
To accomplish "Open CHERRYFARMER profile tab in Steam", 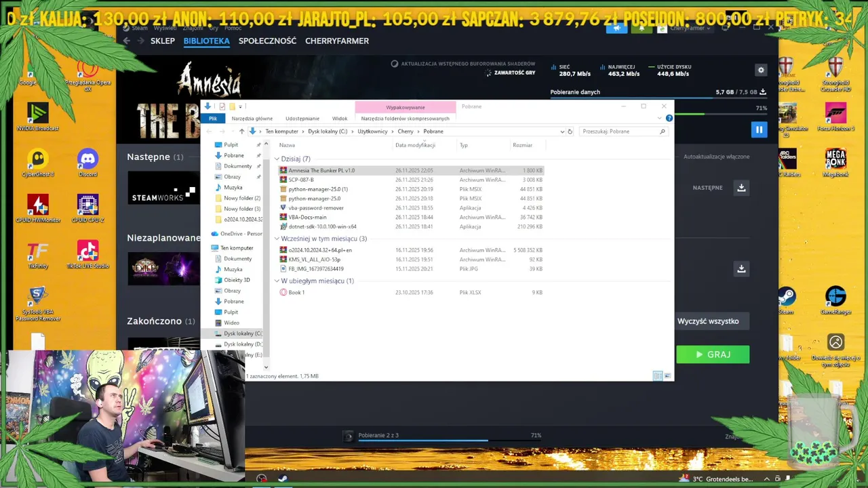I will coord(337,41).
